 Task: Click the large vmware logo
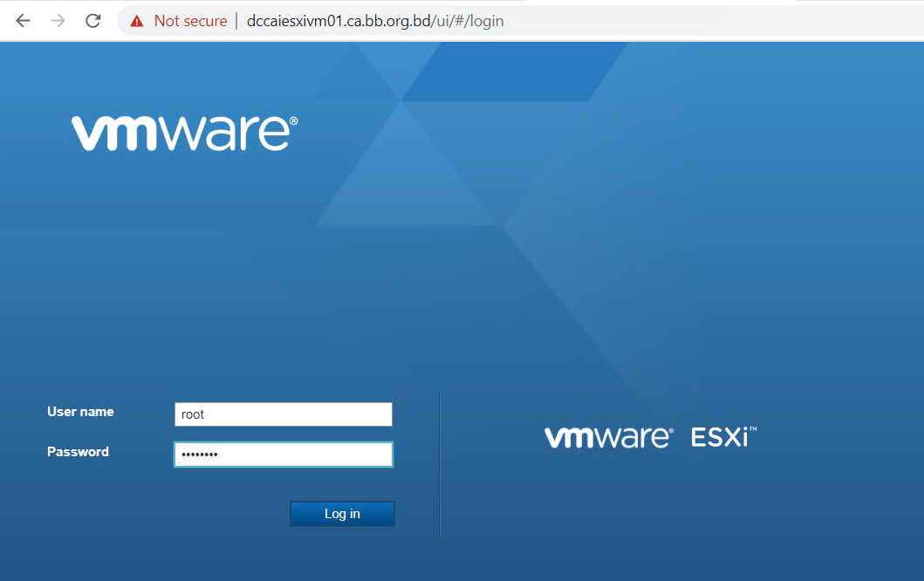pos(184,133)
